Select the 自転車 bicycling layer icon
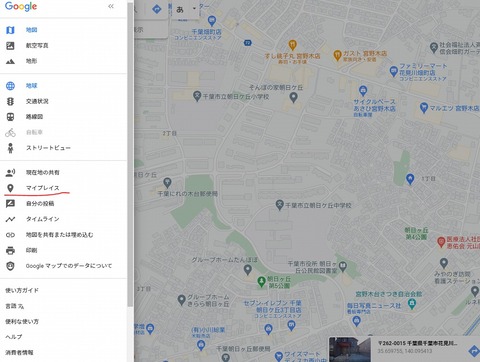The image size is (480, 362). (x=10, y=132)
